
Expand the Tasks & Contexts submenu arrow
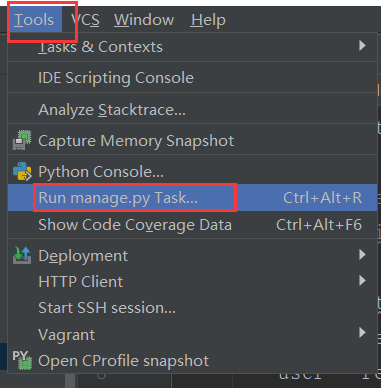click(x=362, y=45)
